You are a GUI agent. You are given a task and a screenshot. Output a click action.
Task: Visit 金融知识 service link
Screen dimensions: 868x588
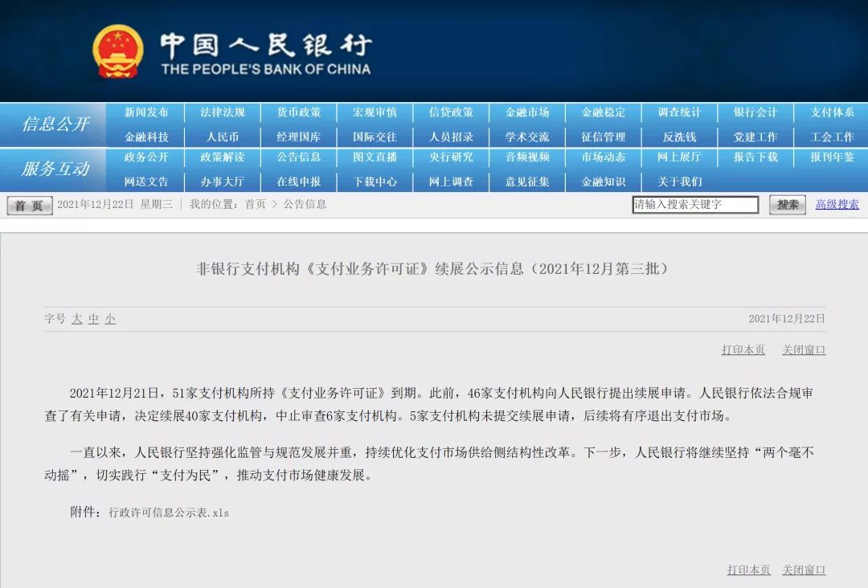[604, 182]
